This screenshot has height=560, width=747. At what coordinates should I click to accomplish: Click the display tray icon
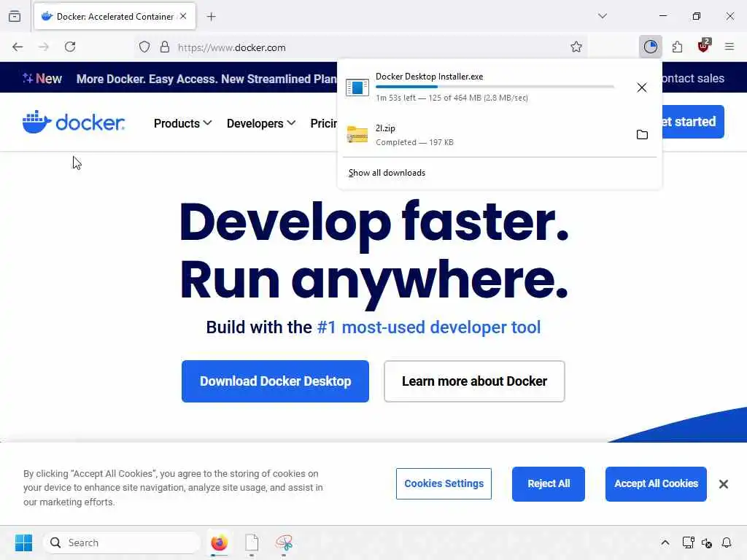689,542
